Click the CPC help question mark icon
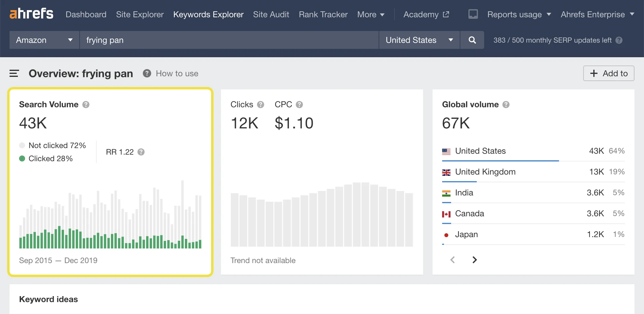Viewport: 644px width, 314px height. point(300,104)
